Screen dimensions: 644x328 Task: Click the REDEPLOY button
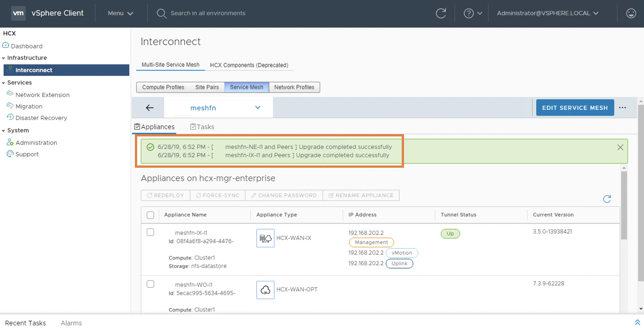click(165, 195)
